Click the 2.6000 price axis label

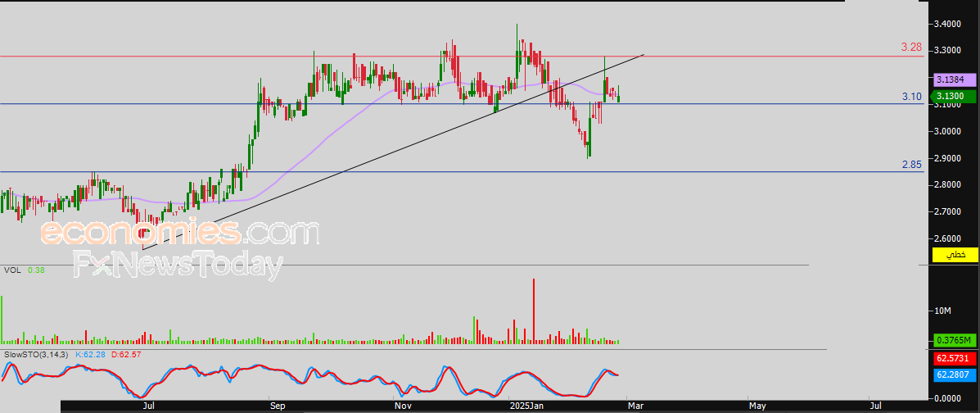coord(947,239)
